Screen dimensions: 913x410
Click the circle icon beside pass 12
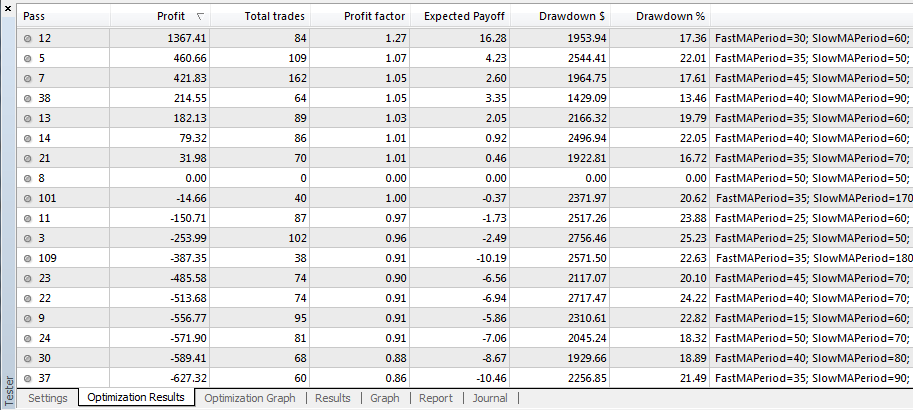point(29,38)
